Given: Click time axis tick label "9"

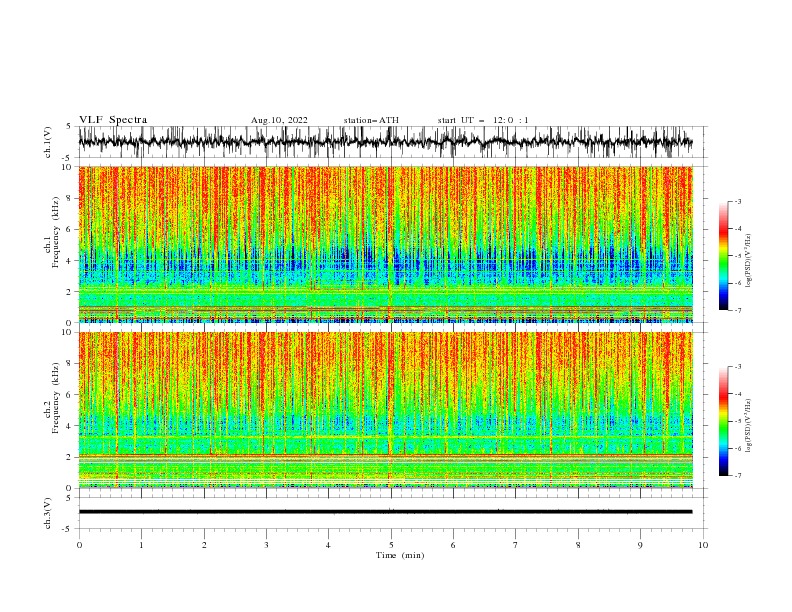Looking at the screenshot, I should point(640,545).
